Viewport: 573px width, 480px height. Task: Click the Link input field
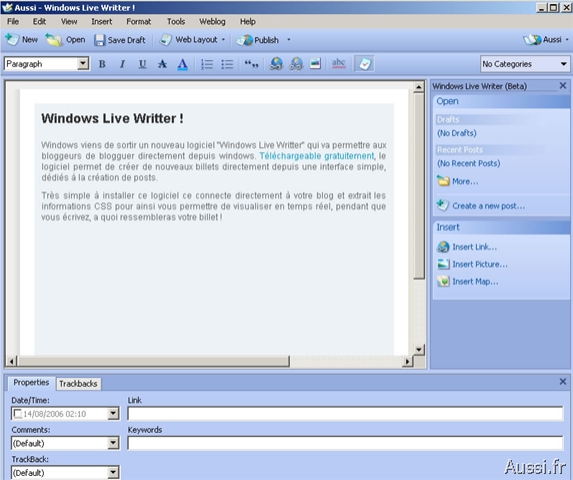click(x=345, y=414)
